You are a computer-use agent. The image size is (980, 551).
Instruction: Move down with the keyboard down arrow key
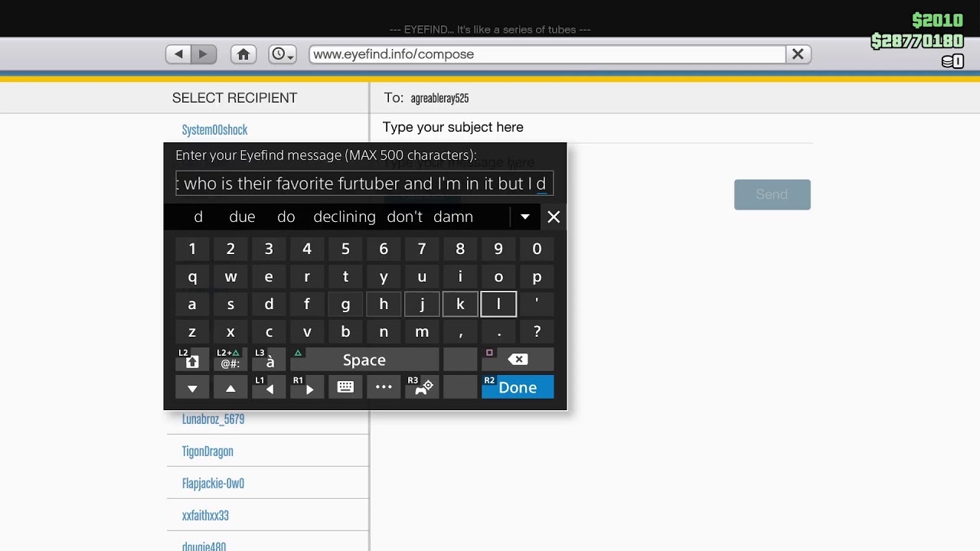(192, 388)
